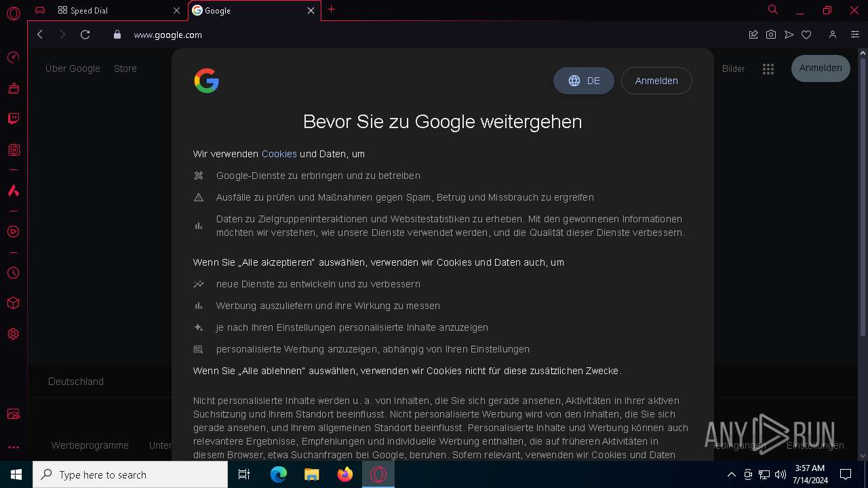The width and height of the screenshot is (868, 488).
Task: Launch Firefox from taskbar
Action: (345, 474)
